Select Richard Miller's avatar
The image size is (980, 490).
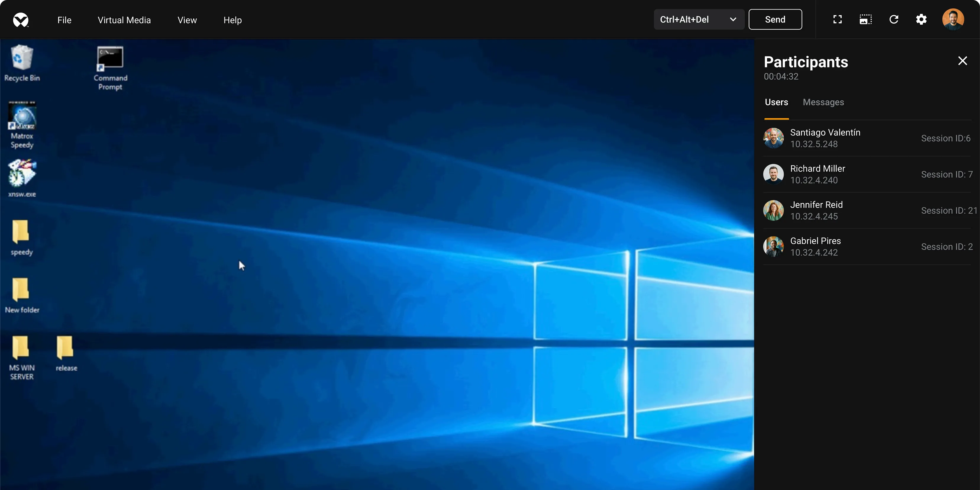(774, 174)
